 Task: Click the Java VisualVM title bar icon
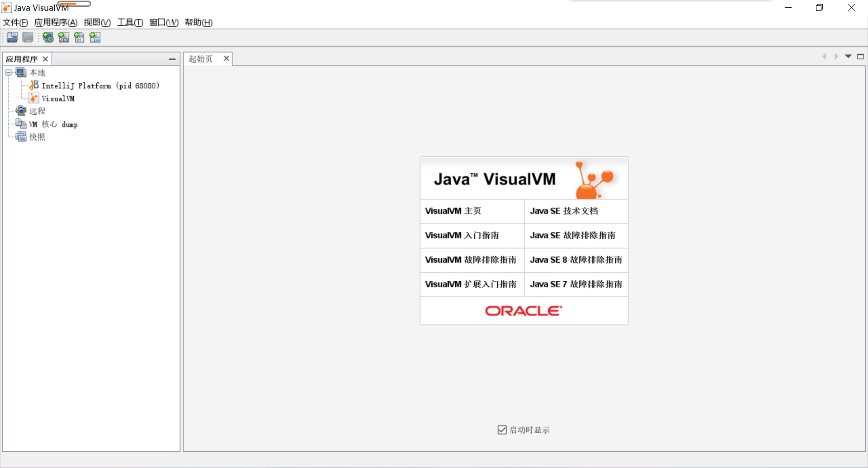point(6,8)
